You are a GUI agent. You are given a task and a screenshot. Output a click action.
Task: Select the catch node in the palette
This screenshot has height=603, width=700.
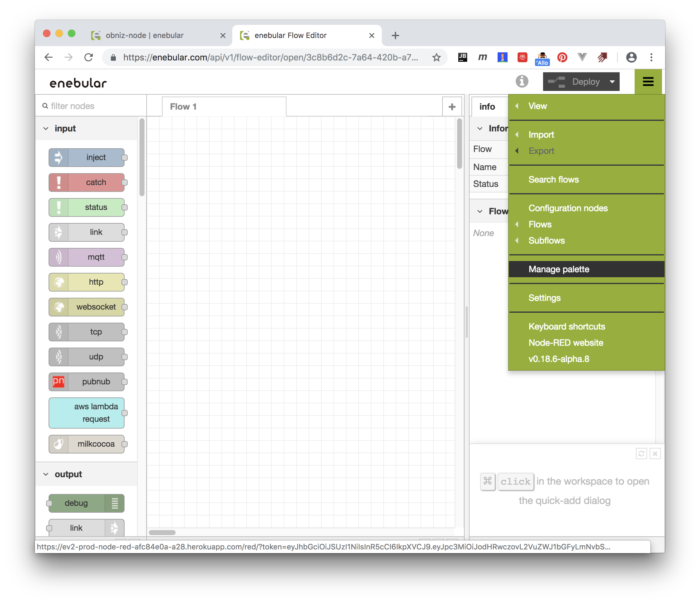pos(87,183)
